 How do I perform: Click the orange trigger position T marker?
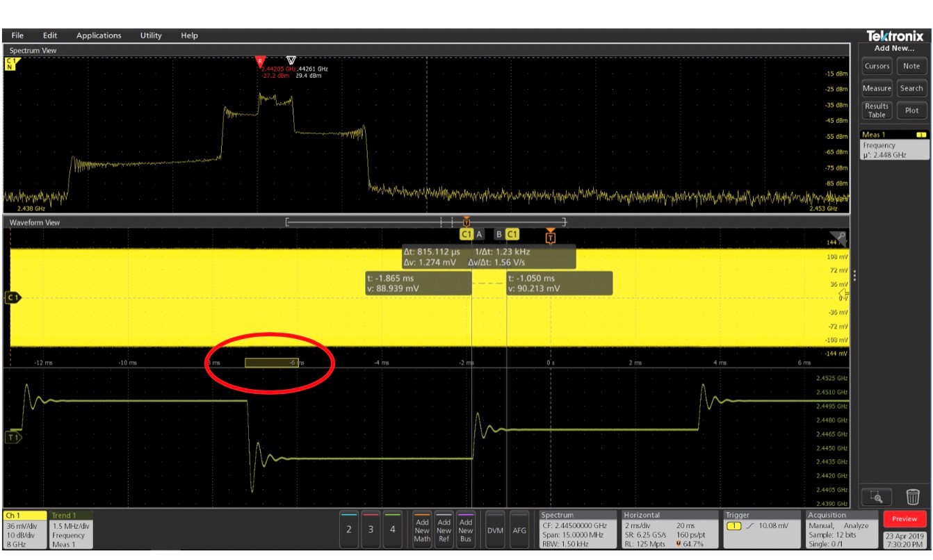(551, 236)
